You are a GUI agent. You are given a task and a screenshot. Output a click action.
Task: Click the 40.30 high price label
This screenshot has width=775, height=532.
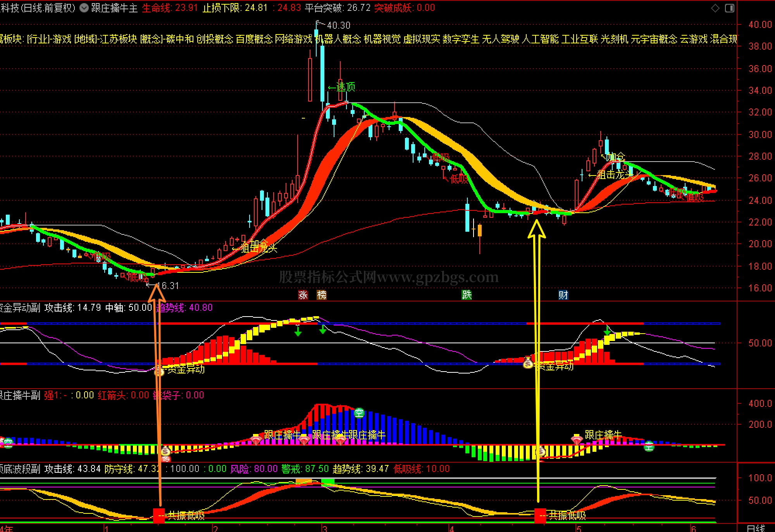click(338, 26)
